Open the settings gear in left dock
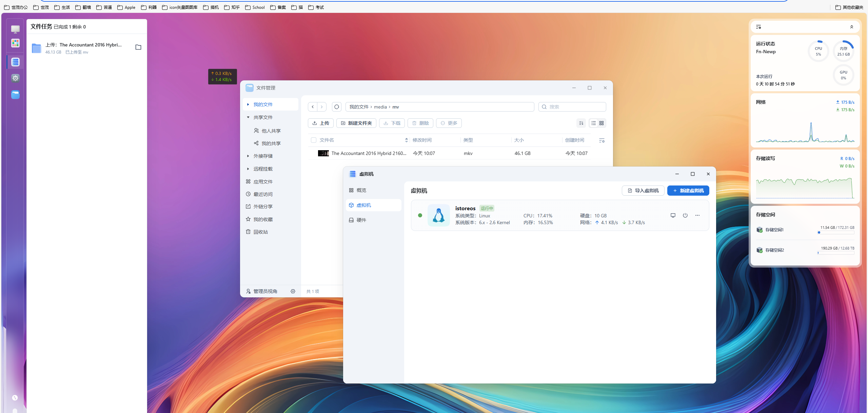The height and width of the screenshot is (413, 868). point(15,78)
